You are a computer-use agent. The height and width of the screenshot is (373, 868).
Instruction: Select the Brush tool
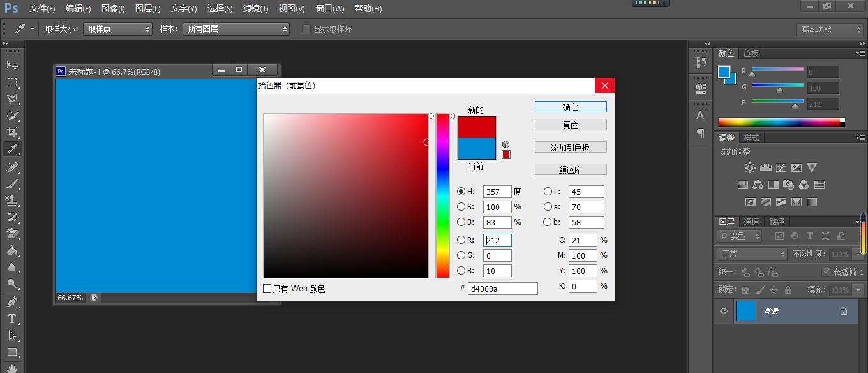(x=12, y=183)
